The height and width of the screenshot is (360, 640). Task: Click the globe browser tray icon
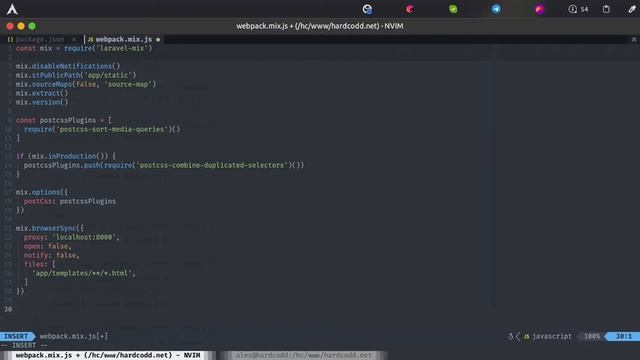click(x=367, y=9)
